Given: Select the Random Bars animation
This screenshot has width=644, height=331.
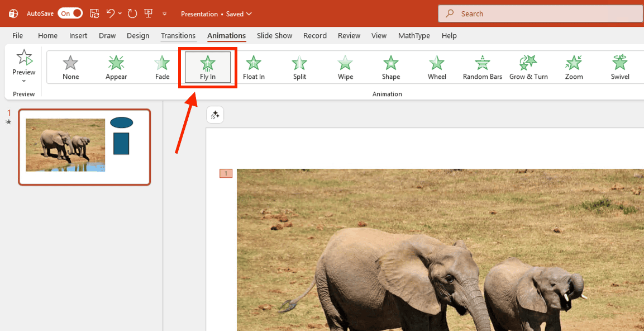Looking at the screenshot, I should (482, 66).
